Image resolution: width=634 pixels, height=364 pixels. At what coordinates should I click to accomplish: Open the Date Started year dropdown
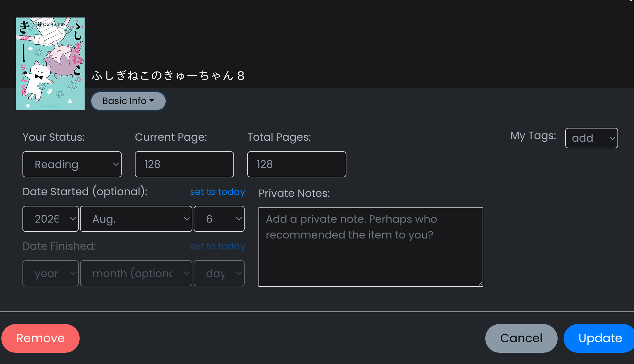51,219
